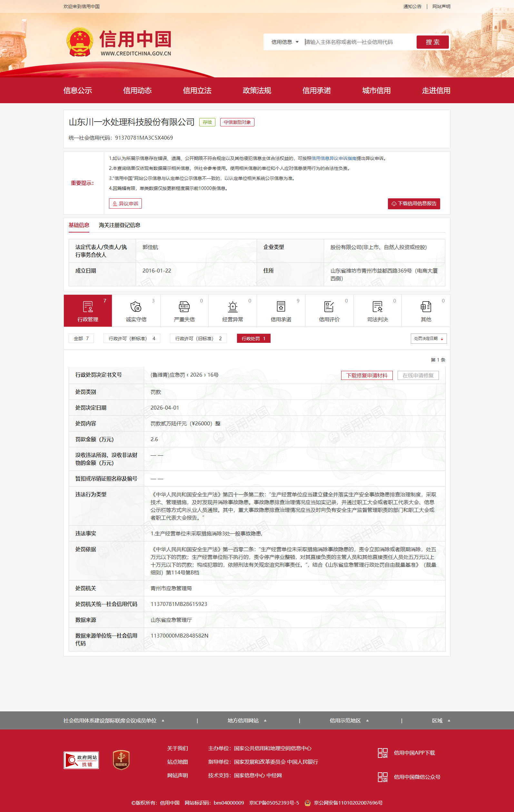514x812 pixels.
Task: Open the 信用信息 search type dropdown
Action: pos(285,42)
